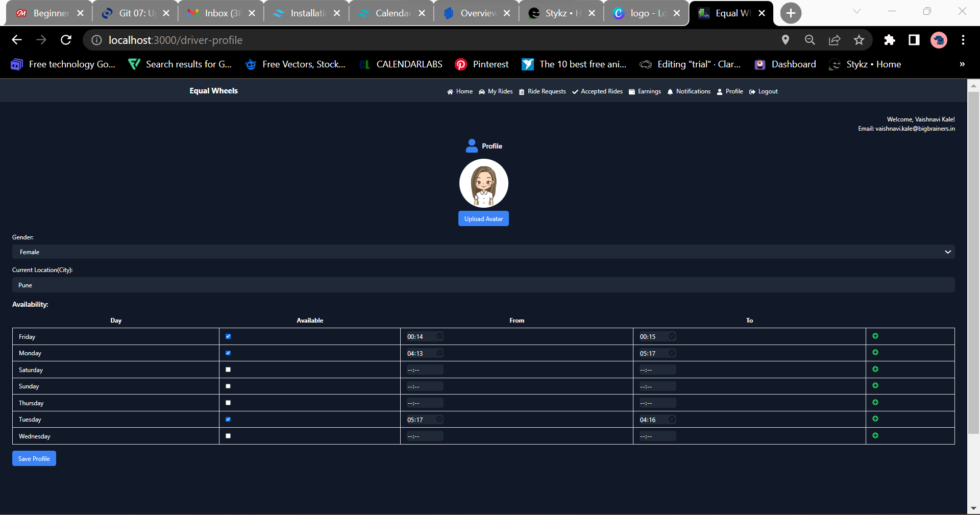The height and width of the screenshot is (515, 980).
Task: Open Notifications page
Action: pos(689,91)
